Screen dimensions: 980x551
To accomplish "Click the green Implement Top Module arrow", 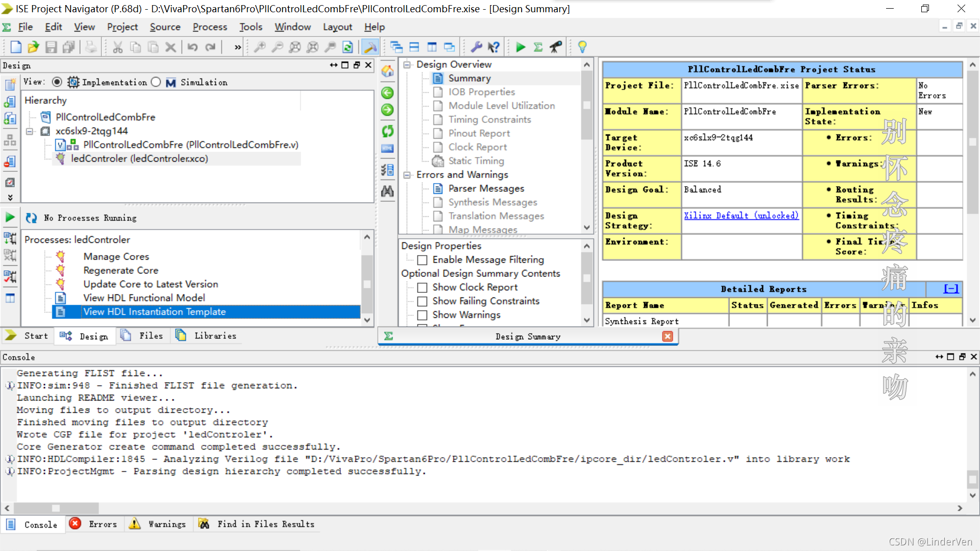I will 520,47.
